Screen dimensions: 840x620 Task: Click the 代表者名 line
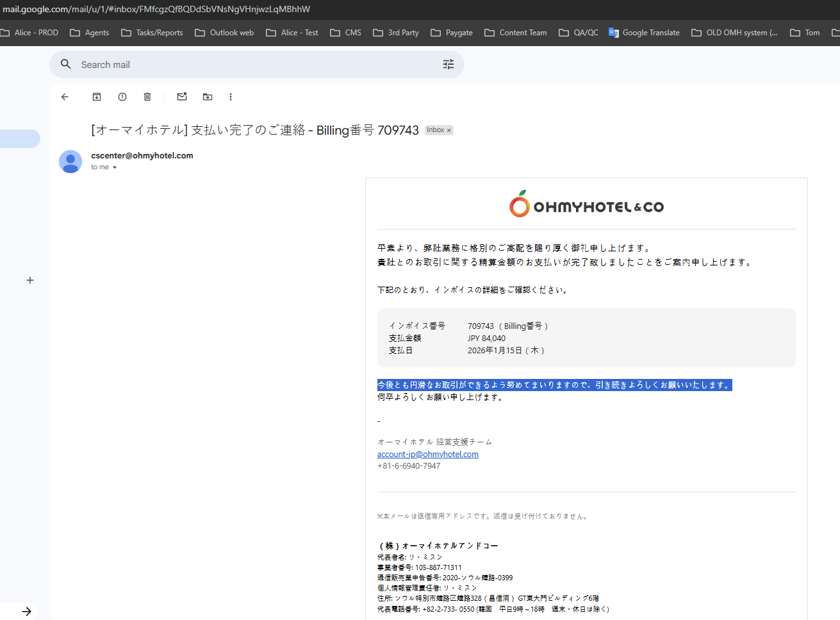409,557
